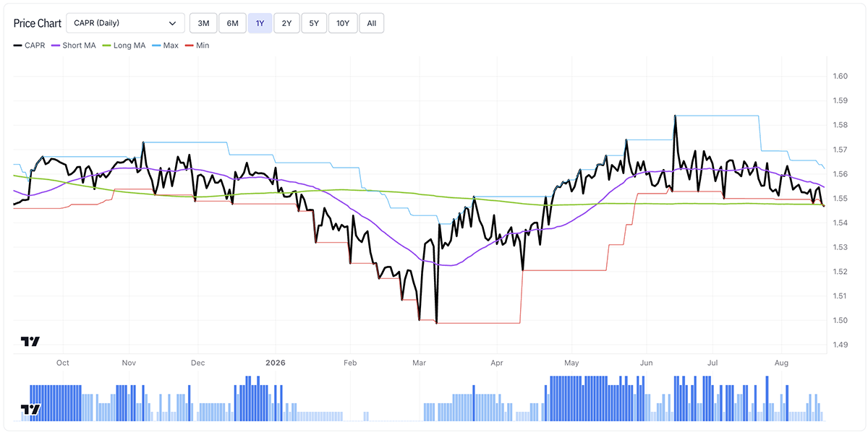Toggle the CAPR series legend entry
Image resolution: width=868 pixels, height=435 pixels.
pyautogui.click(x=30, y=46)
